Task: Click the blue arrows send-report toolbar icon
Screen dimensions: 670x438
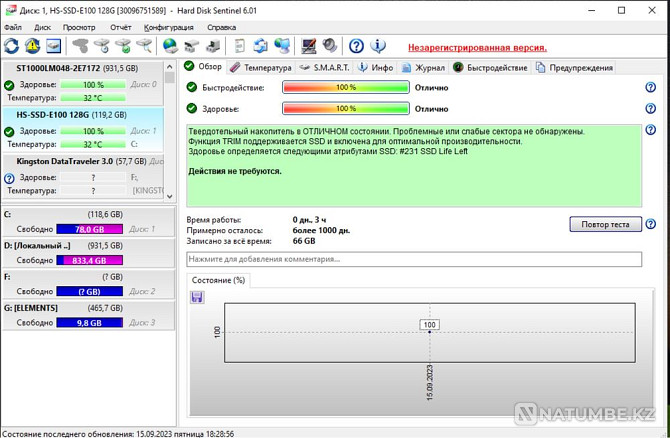Action: point(261,46)
